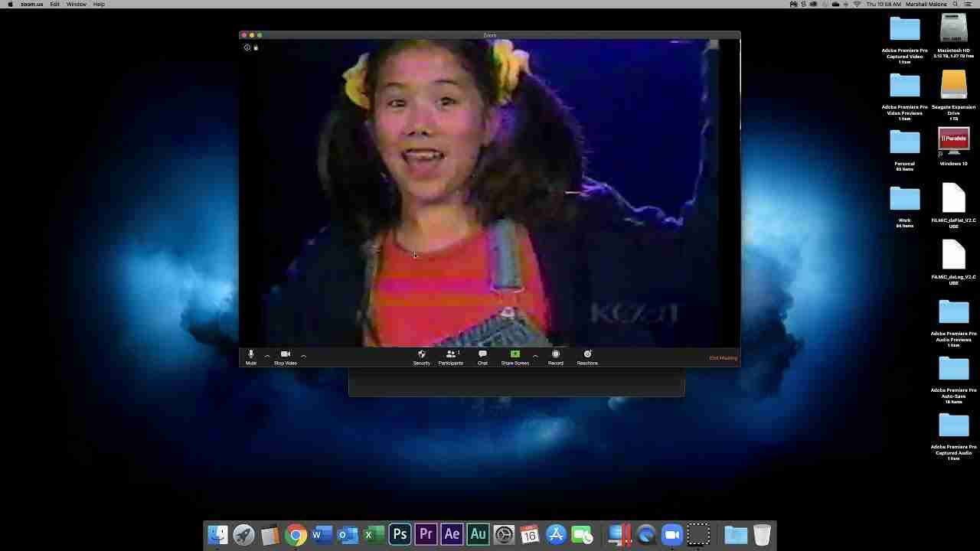Screen dimensions: 980x551
Task: Select the Windows 10 Parallels desktop icon
Action: pyautogui.click(x=953, y=143)
